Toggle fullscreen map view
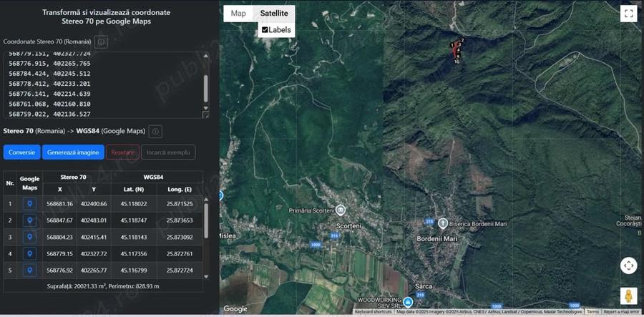The width and height of the screenshot is (644, 317). click(628, 13)
